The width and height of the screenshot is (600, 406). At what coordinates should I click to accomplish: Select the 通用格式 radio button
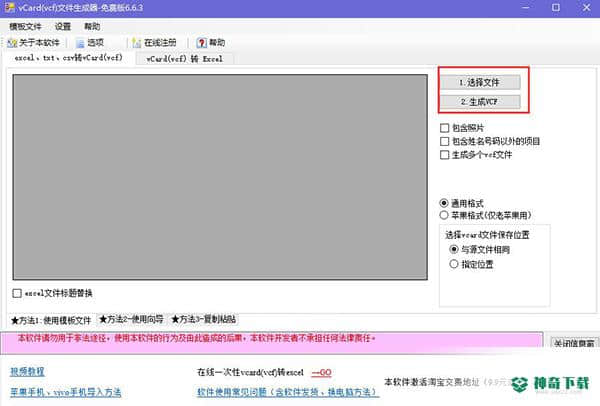(x=444, y=203)
